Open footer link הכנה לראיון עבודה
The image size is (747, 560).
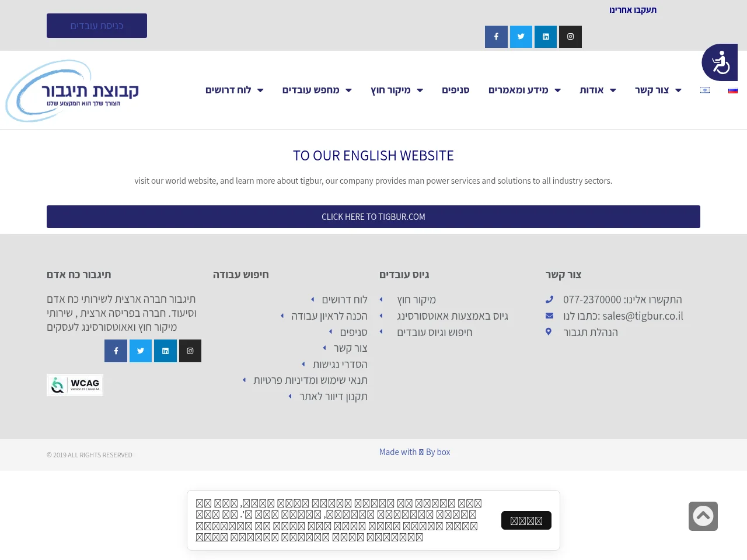tap(329, 316)
